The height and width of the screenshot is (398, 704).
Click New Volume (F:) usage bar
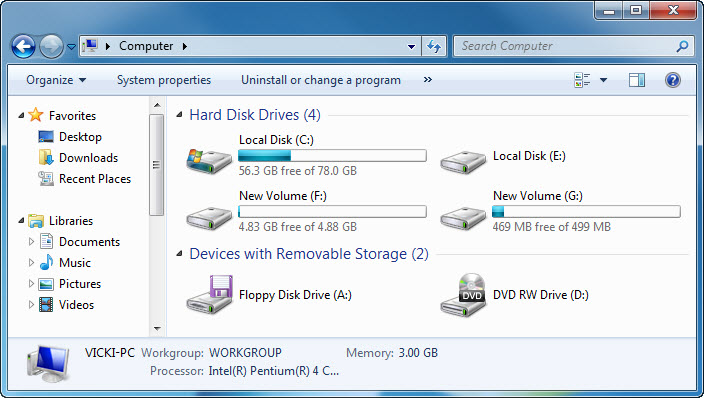click(x=332, y=212)
